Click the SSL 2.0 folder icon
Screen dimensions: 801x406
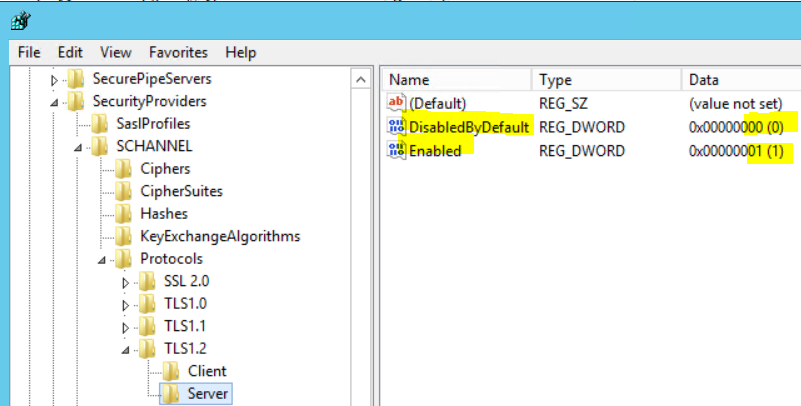point(147,281)
